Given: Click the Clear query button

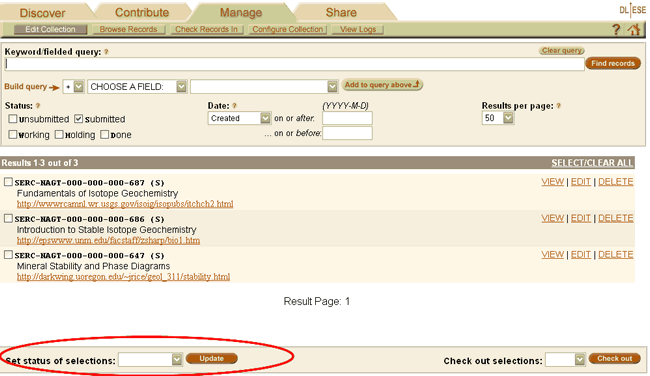Looking at the screenshot, I should (562, 51).
